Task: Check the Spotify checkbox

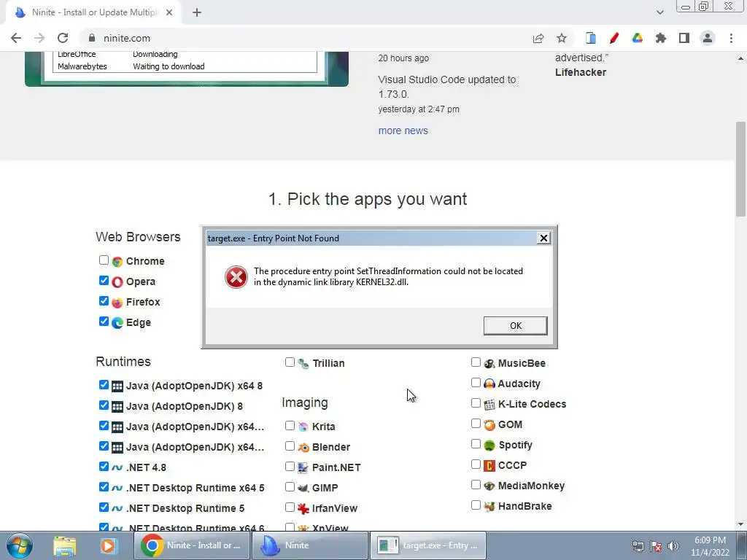Action: [x=476, y=444]
